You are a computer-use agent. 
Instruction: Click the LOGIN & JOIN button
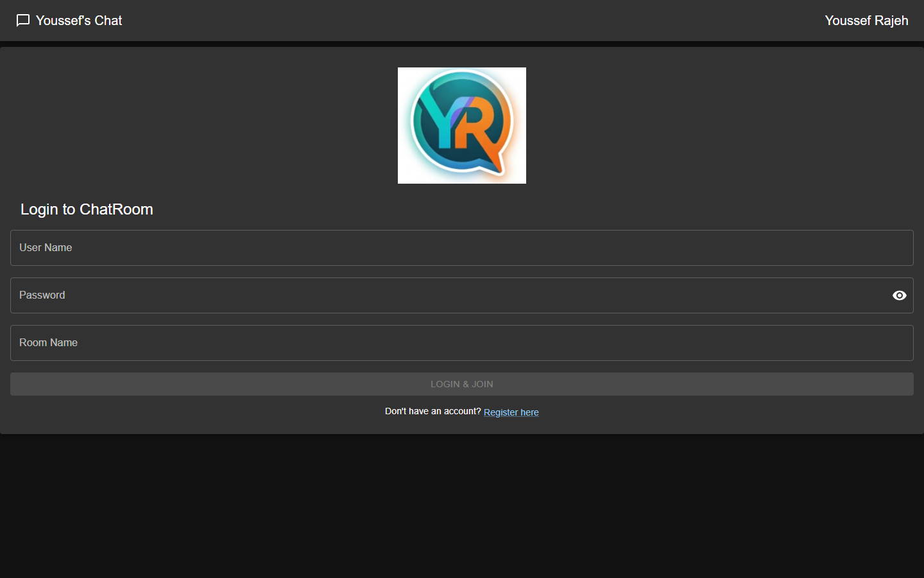(x=462, y=384)
